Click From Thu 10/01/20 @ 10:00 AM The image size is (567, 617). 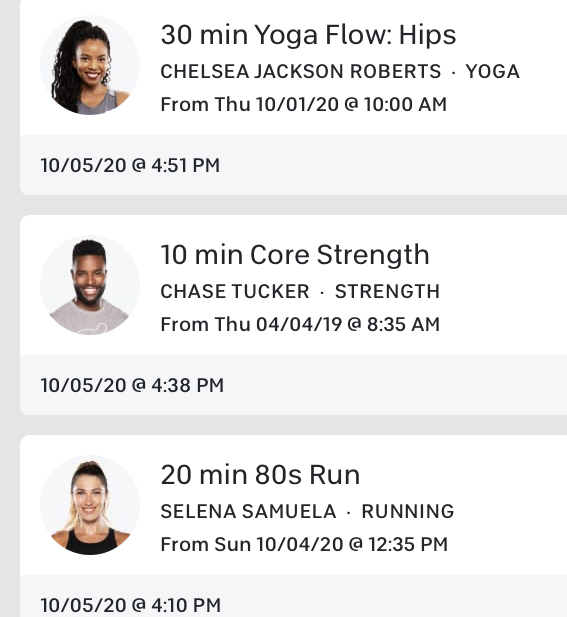click(x=303, y=105)
